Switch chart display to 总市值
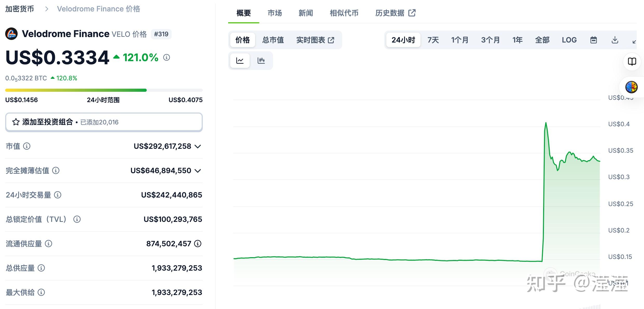 click(273, 40)
